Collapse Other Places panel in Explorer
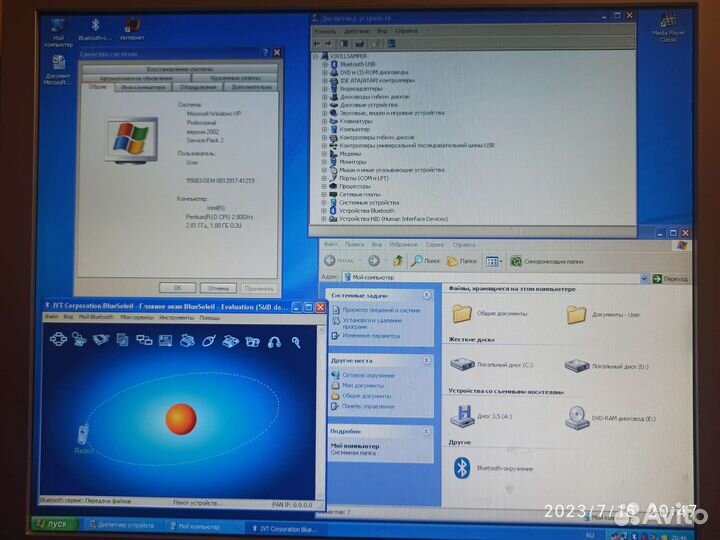 point(427,360)
